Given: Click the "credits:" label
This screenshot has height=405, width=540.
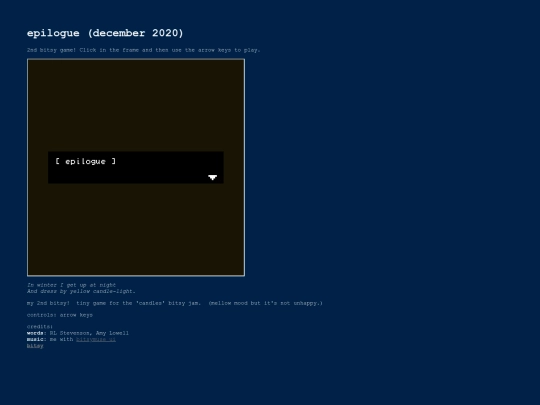Looking at the screenshot, I should pyautogui.click(x=40, y=326).
